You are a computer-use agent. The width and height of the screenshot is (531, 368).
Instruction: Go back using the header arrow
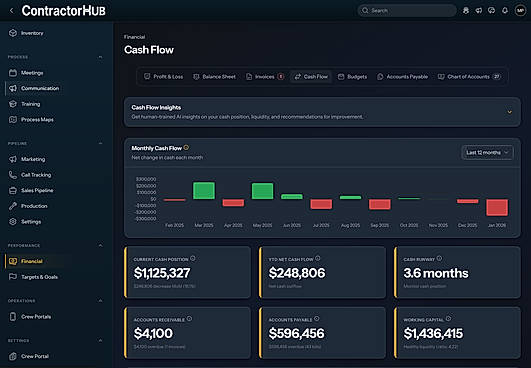12,10
